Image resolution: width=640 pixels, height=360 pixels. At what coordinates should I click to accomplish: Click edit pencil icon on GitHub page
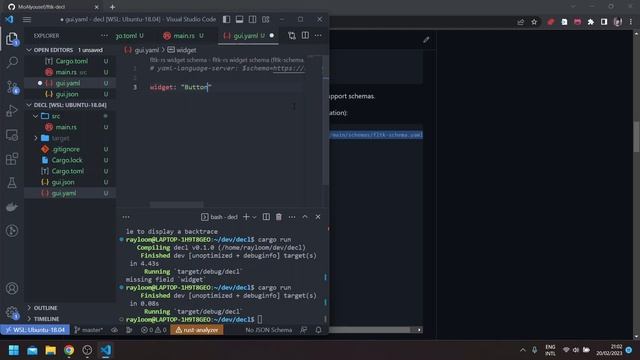click(426, 40)
